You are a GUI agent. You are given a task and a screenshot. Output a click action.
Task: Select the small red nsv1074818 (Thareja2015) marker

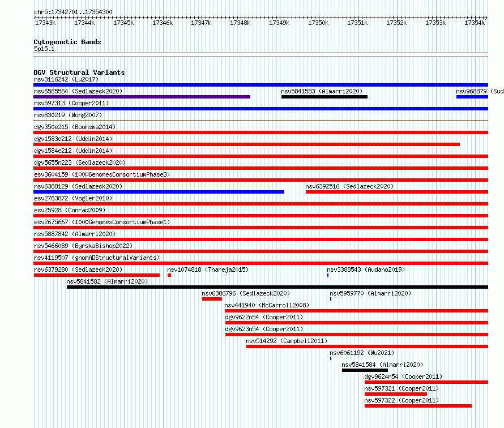pyautogui.click(x=169, y=275)
